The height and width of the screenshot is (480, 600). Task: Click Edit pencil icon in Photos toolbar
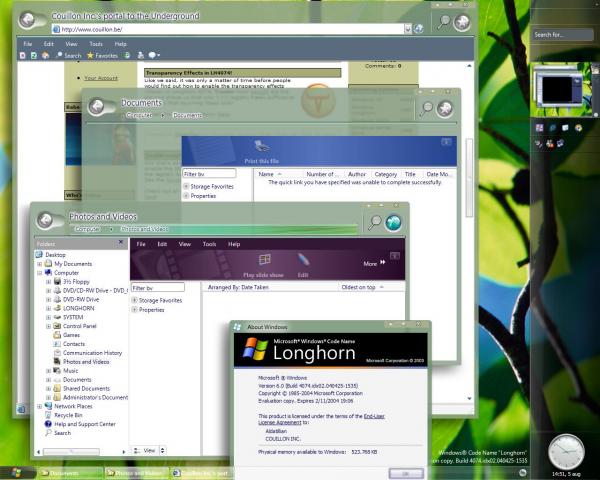pyautogui.click(x=303, y=260)
